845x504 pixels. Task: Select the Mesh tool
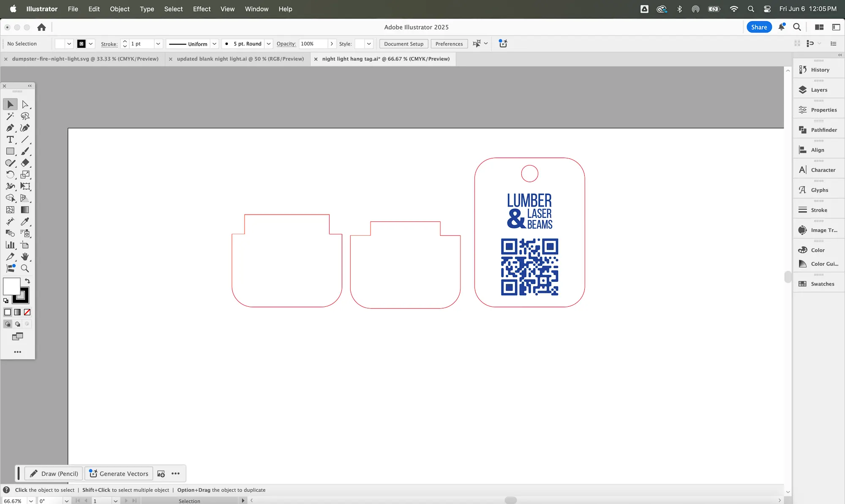tap(10, 210)
